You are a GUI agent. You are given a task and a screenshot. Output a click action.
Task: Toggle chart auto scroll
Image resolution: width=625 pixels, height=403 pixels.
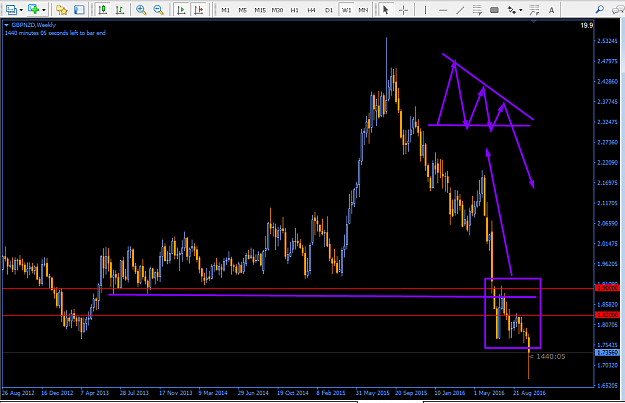(181, 10)
